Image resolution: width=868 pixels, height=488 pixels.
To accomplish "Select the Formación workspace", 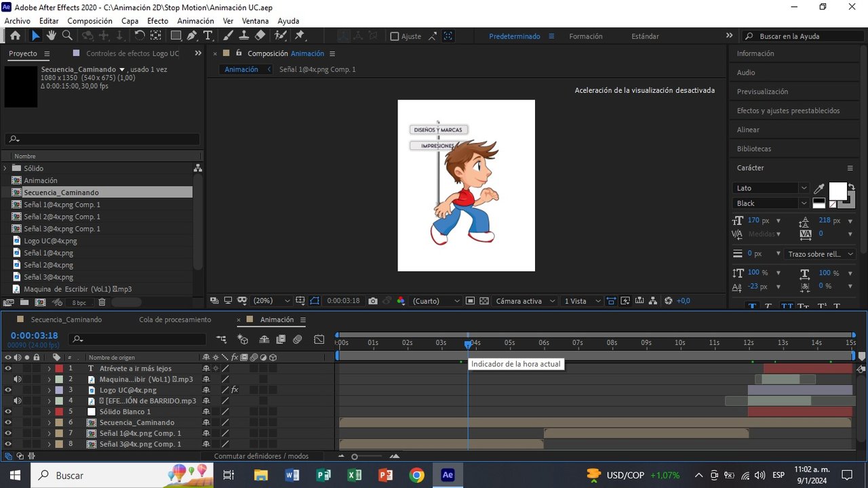I will click(x=586, y=37).
